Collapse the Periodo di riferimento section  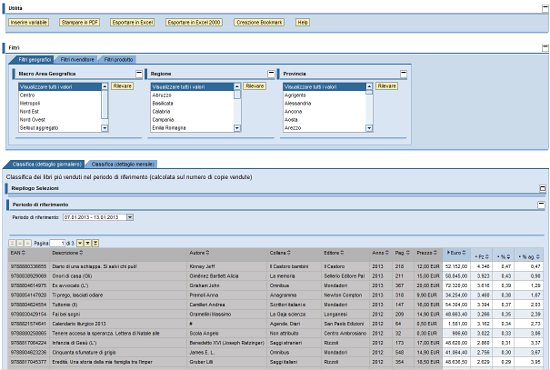point(541,205)
